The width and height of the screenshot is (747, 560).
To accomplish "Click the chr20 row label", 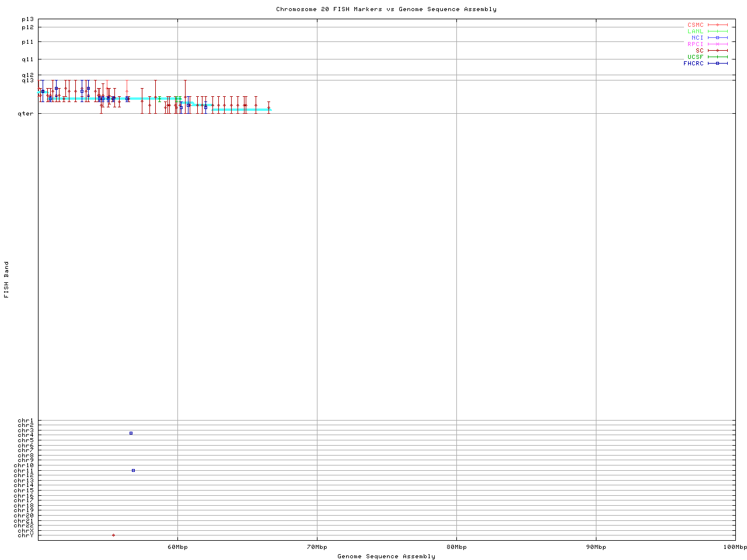I will [x=26, y=516].
